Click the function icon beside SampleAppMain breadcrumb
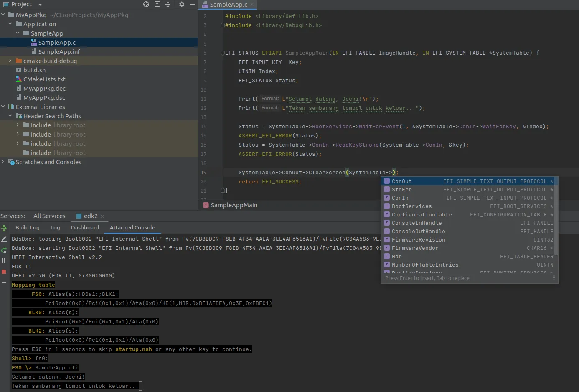This screenshot has width=579, height=392. click(206, 205)
